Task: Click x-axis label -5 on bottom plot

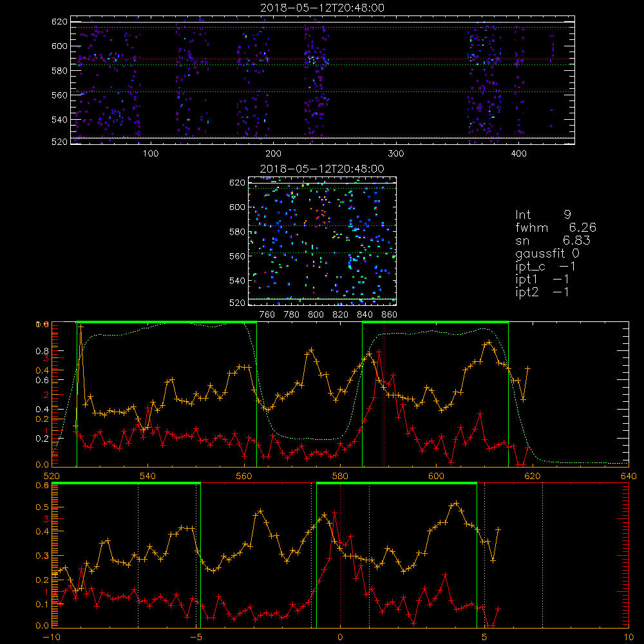Action: click(198, 638)
